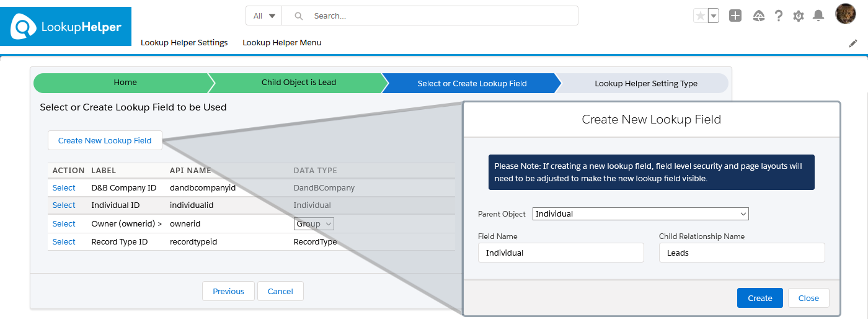868x319 pixels.
Task: Select the Select or Create Lookup Field step
Action: click(x=472, y=83)
